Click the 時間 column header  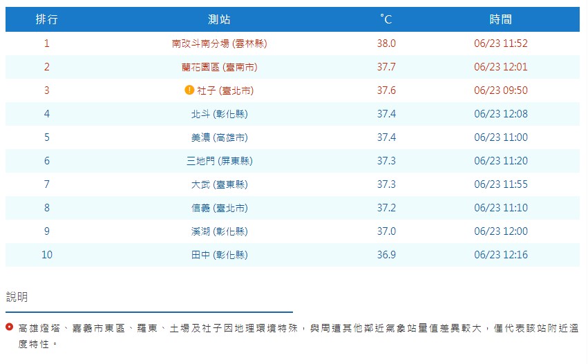(501, 19)
